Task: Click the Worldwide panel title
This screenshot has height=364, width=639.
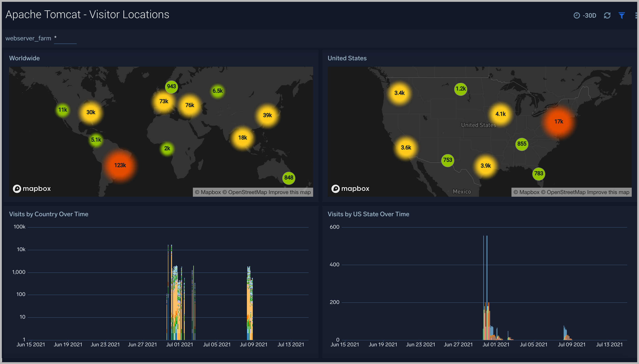Action: tap(25, 58)
